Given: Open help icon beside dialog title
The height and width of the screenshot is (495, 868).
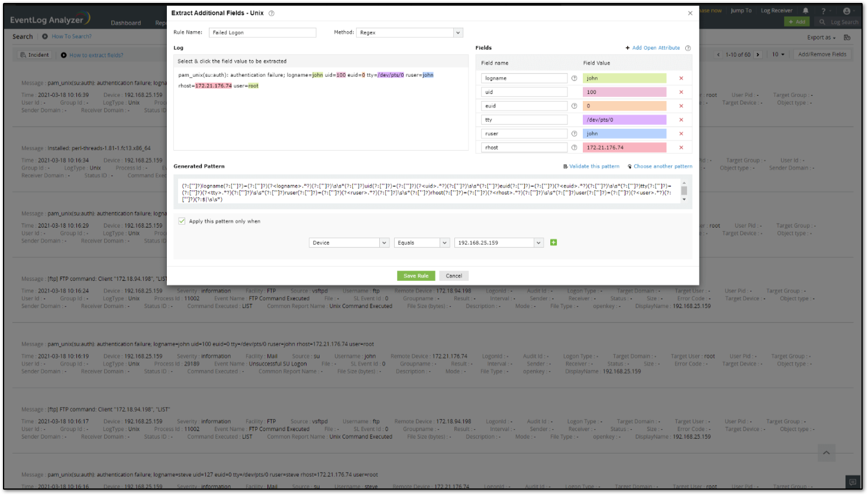Looking at the screenshot, I should tap(272, 13).
